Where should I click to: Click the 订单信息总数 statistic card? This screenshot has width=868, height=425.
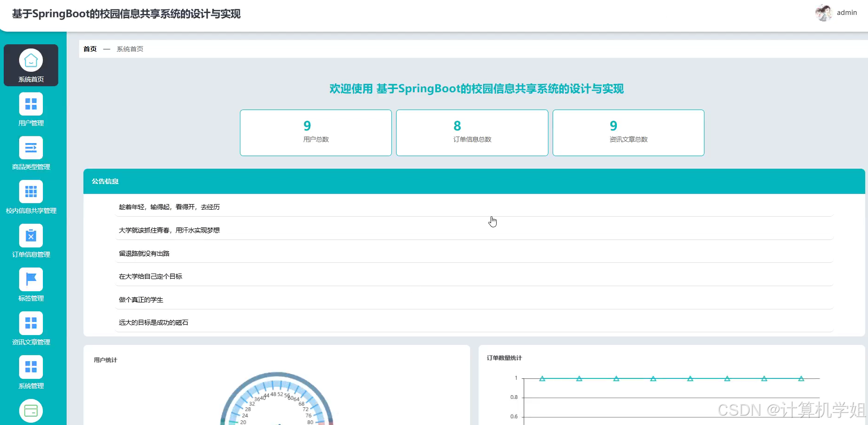tap(472, 133)
